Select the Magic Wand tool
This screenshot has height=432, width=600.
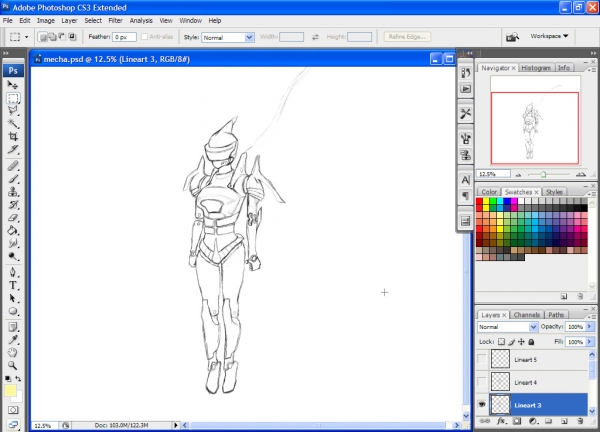(13, 123)
